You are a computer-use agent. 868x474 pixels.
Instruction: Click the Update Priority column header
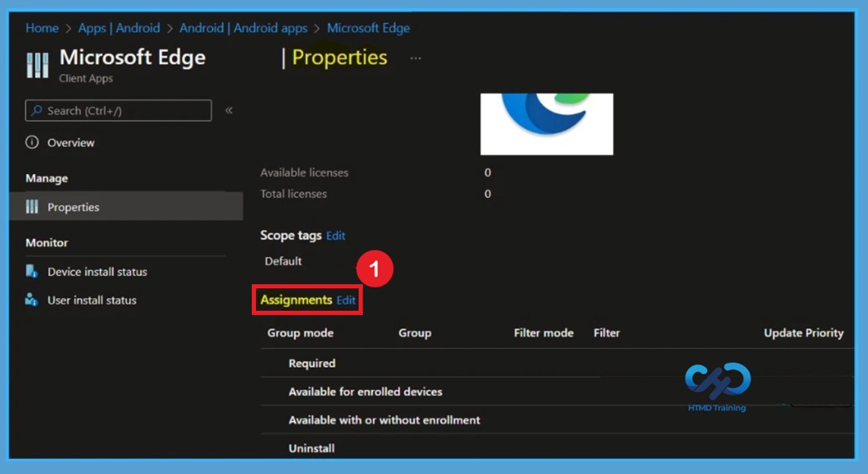click(803, 333)
